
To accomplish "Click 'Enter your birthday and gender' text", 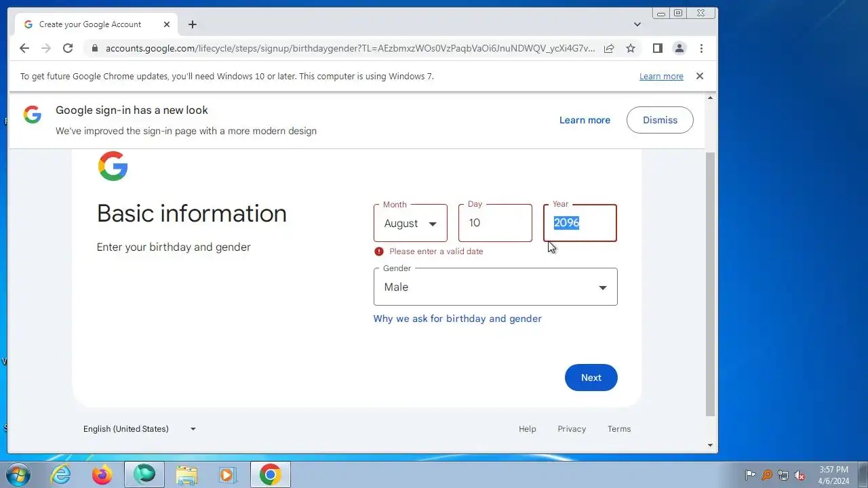I will click(x=174, y=247).
